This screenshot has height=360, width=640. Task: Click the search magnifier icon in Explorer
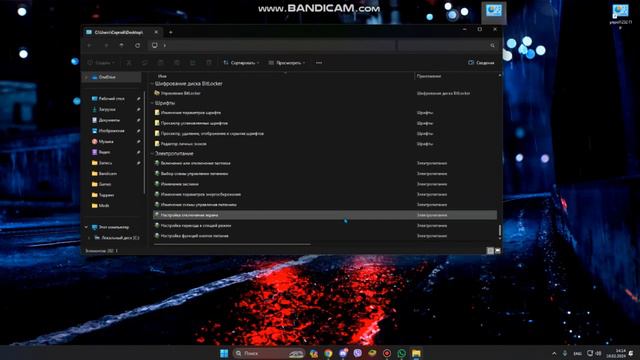click(x=492, y=45)
